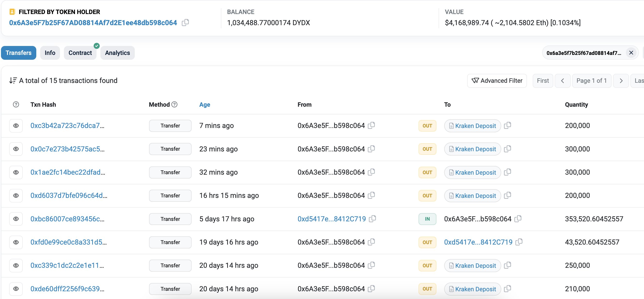Preview transaction 0xbc86007ce893456c with eye icon
644x299 pixels.
[16, 219]
